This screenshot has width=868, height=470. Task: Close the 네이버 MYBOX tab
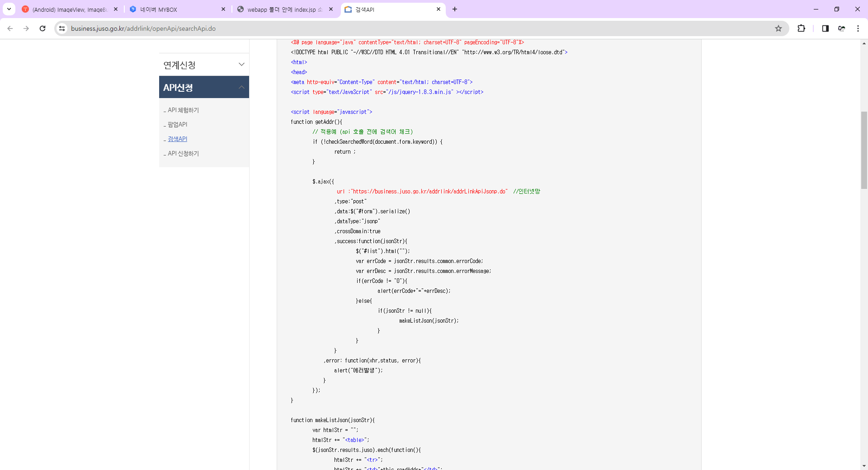(x=223, y=9)
